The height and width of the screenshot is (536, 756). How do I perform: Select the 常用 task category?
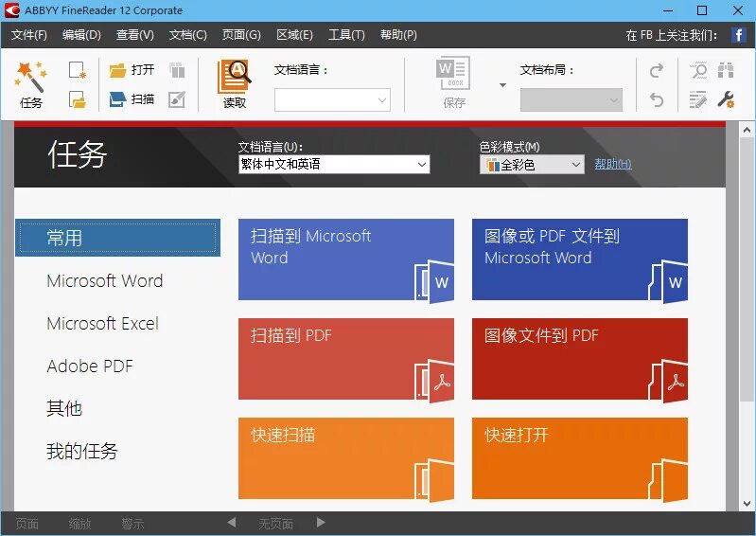point(117,238)
